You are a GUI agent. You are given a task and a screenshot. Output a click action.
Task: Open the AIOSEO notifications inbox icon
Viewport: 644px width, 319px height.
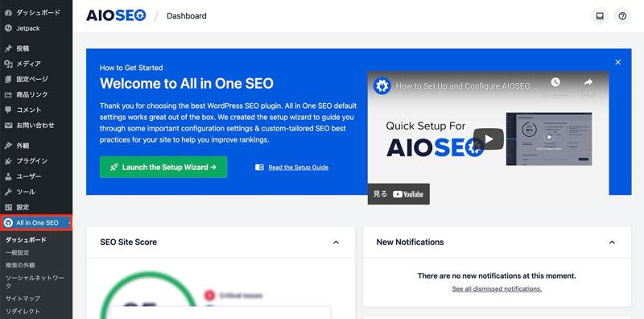pos(600,16)
